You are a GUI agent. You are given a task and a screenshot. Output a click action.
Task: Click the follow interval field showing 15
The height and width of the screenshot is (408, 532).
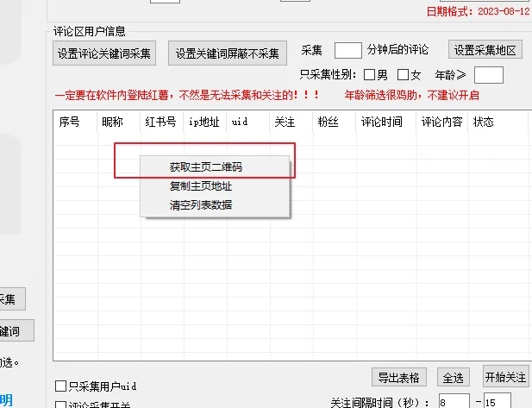[x=498, y=402]
